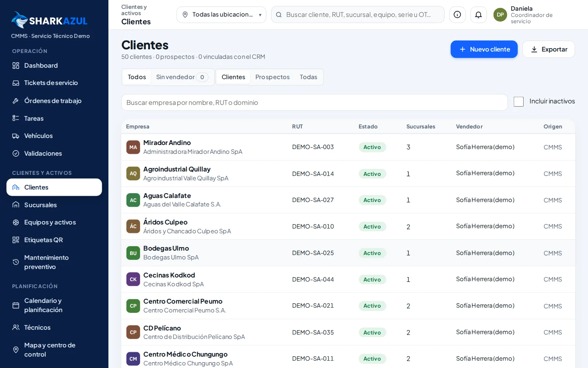Click the Aguas Calafate row name
This screenshot has width=588, height=368.
point(167,196)
